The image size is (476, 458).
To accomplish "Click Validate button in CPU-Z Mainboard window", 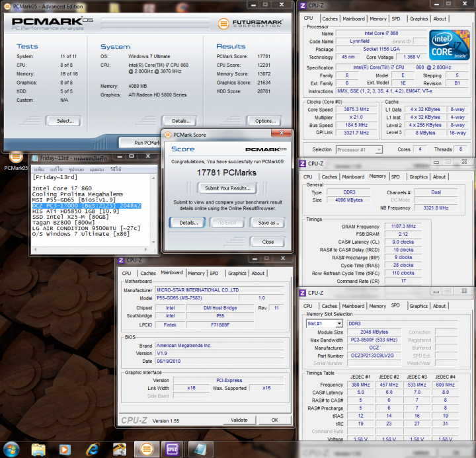I will (239, 420).
